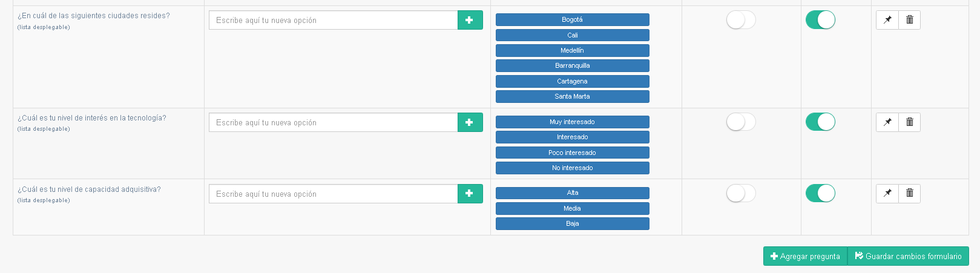
Task: Pin the capacidad adquisitiva question
Action: 887,194
